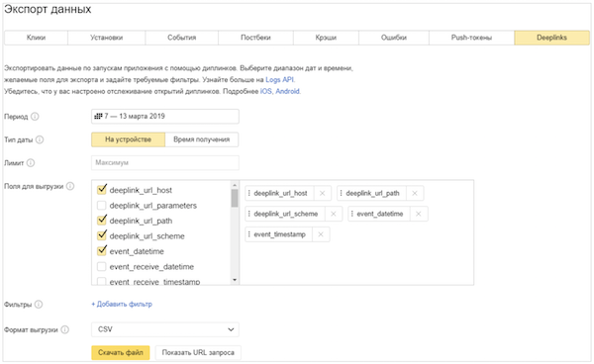Open the period date range picker

click(x=165, y=116)
